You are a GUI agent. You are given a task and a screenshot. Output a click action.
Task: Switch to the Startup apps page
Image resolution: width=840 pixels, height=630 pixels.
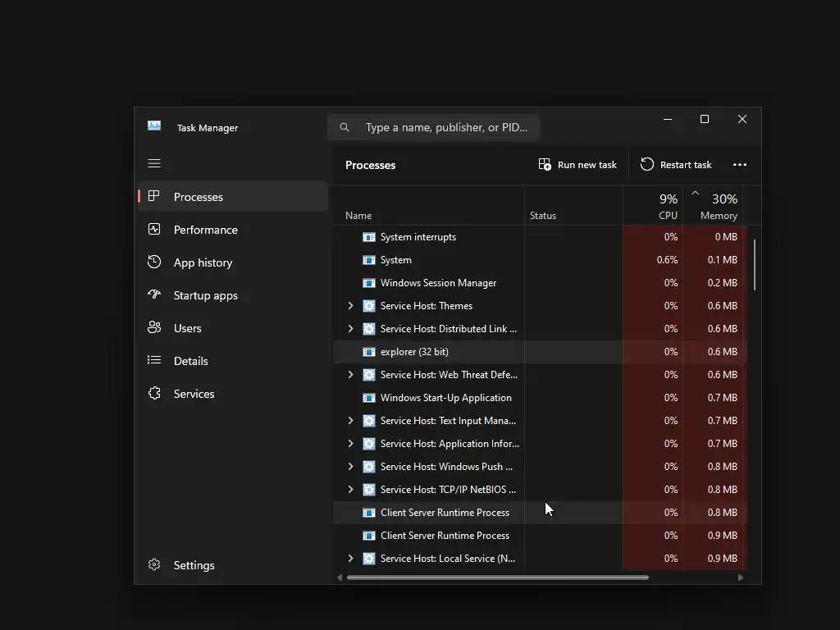click(x=232, y=295)
